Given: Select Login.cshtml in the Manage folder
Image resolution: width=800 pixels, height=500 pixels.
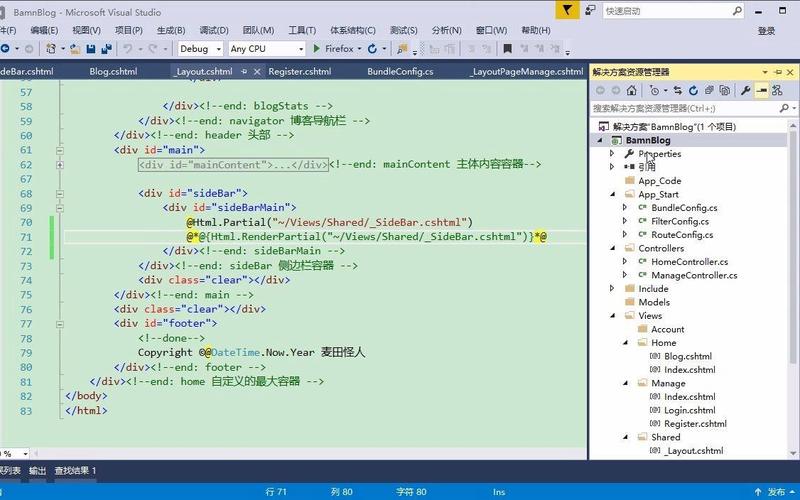Looking at the screenshot, I should coord(689,410).
